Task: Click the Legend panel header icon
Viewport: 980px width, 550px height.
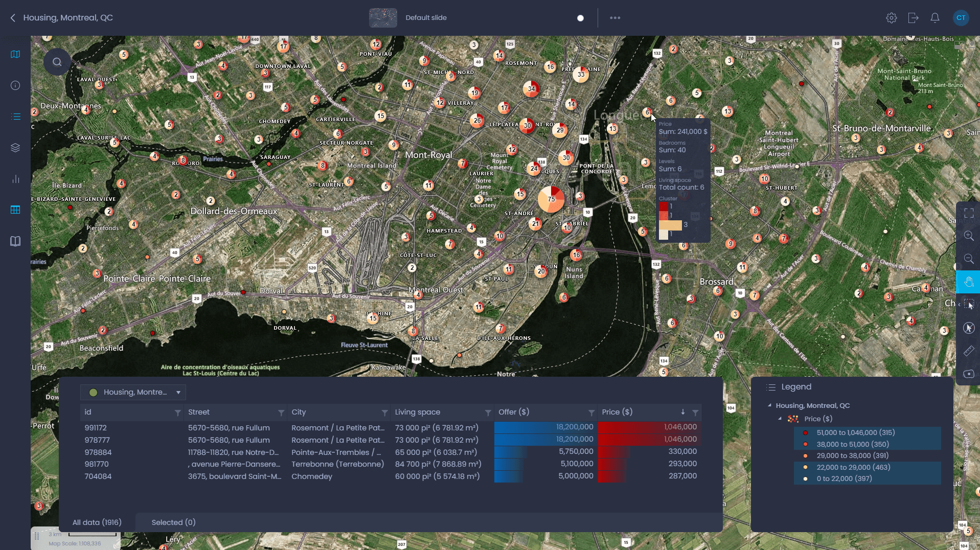Action: (771, 387)
